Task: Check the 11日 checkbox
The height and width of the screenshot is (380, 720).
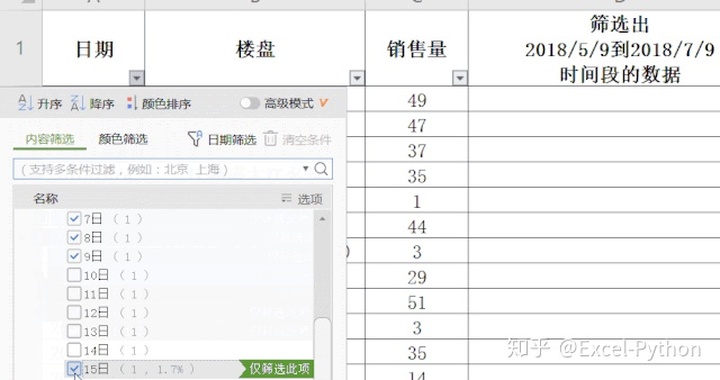Action: point(74,293)
